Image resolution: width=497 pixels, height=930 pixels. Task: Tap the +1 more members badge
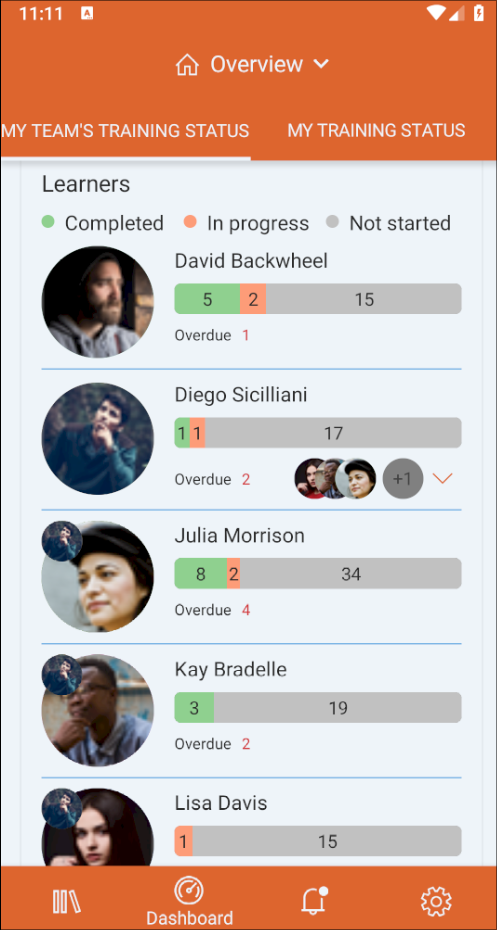pyautogui.click(x=403, y=478)
